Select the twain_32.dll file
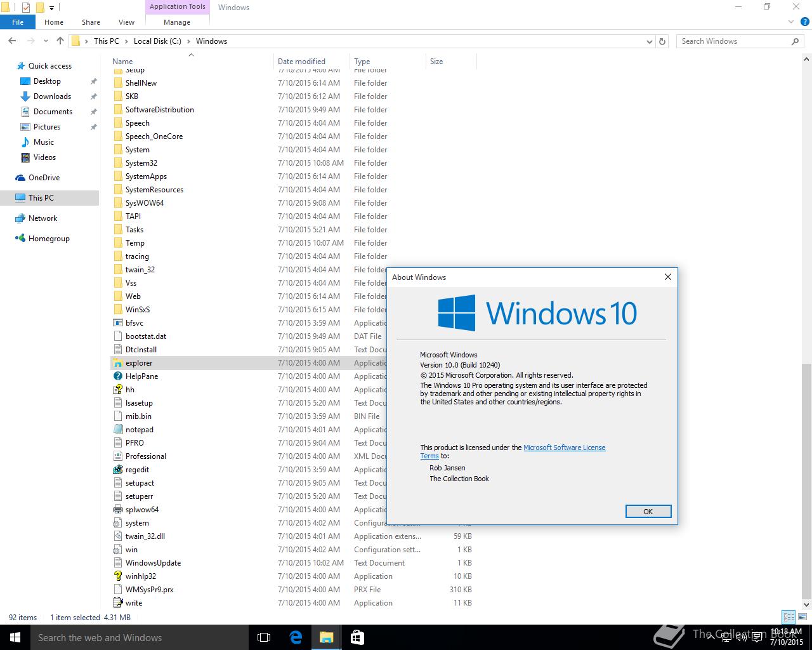Screen dimensions: 812x650 click(x=292, y=536)
